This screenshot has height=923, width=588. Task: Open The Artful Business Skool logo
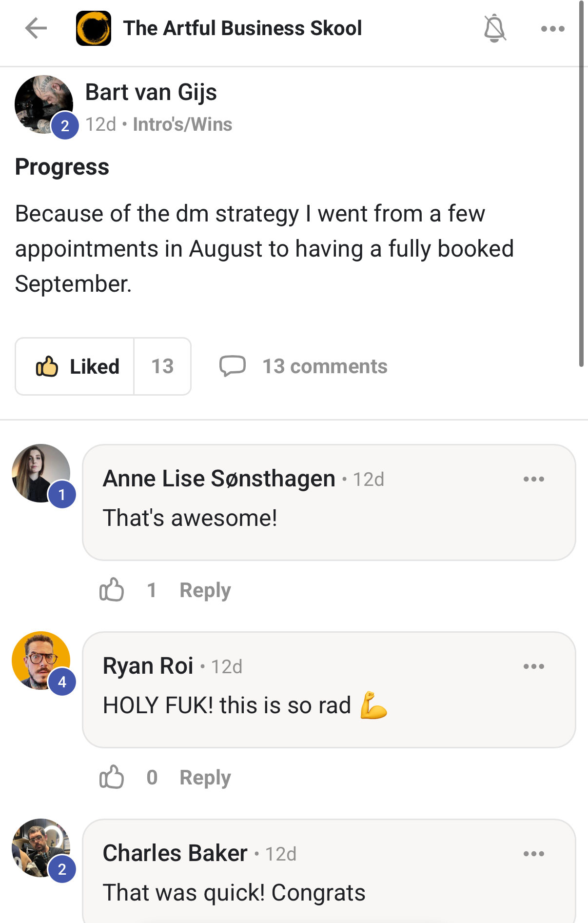(x=94, y=28)
